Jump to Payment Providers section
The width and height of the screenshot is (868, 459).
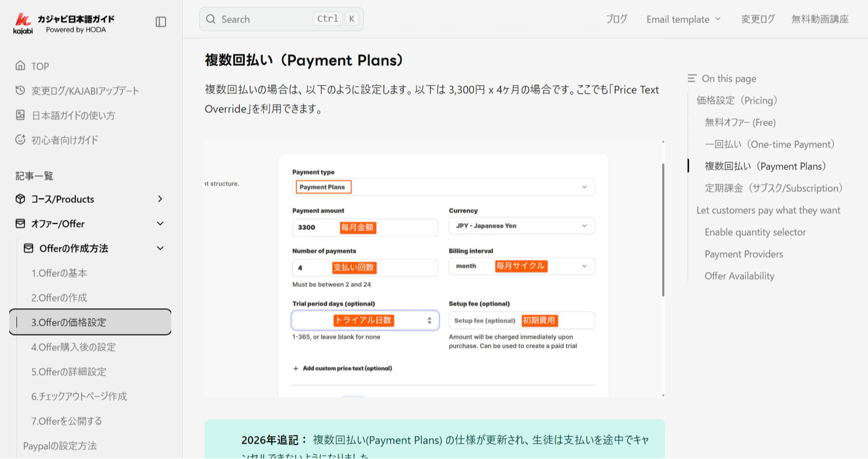[743, 254]
